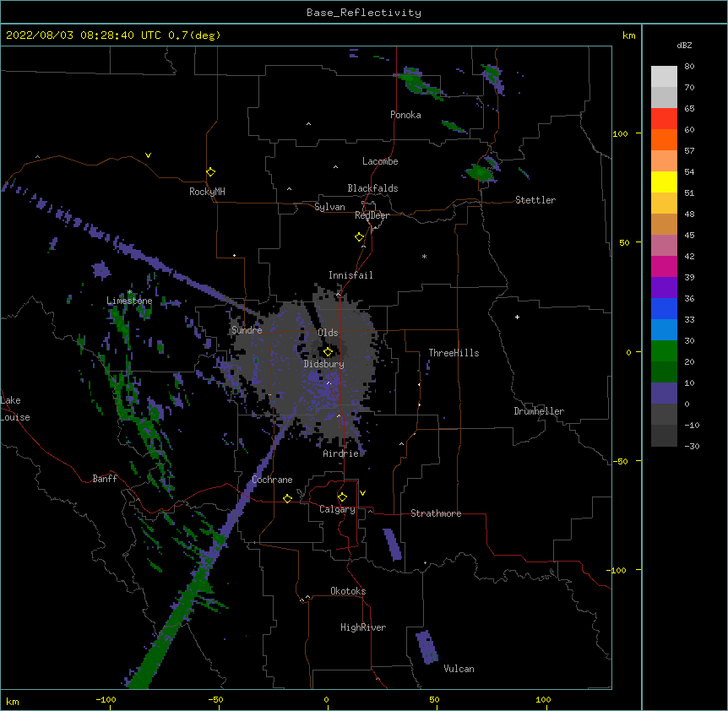Screen dimensions: 728x711
Task: Click the yellow diamond marker above Calgary label
Action: (x=342, y=497)
